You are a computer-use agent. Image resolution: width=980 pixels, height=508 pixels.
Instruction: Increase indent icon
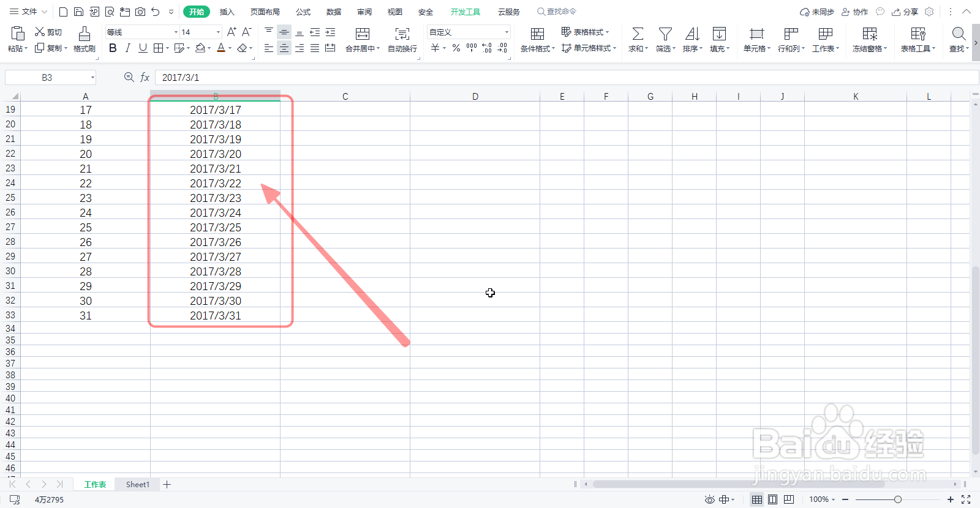tap(330, 32)
